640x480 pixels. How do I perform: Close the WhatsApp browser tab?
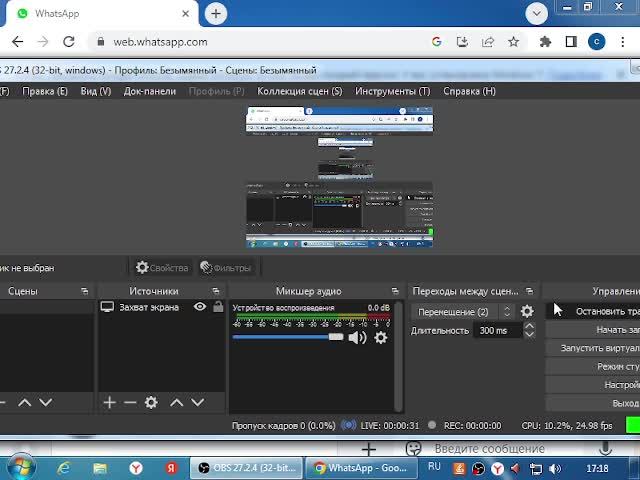(x=185, y=14)
